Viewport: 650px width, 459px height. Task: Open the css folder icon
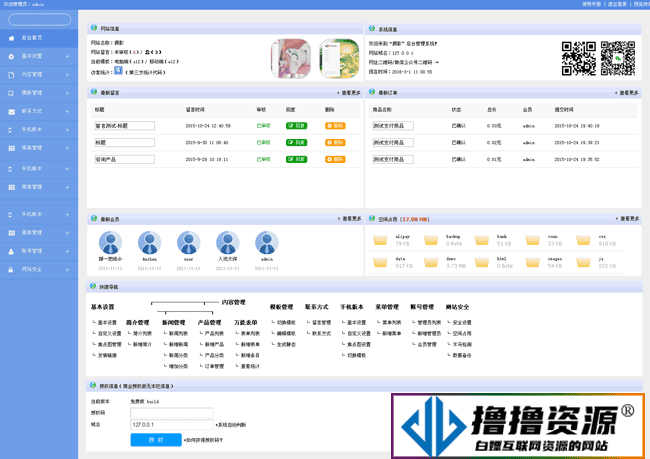[583, 240]
